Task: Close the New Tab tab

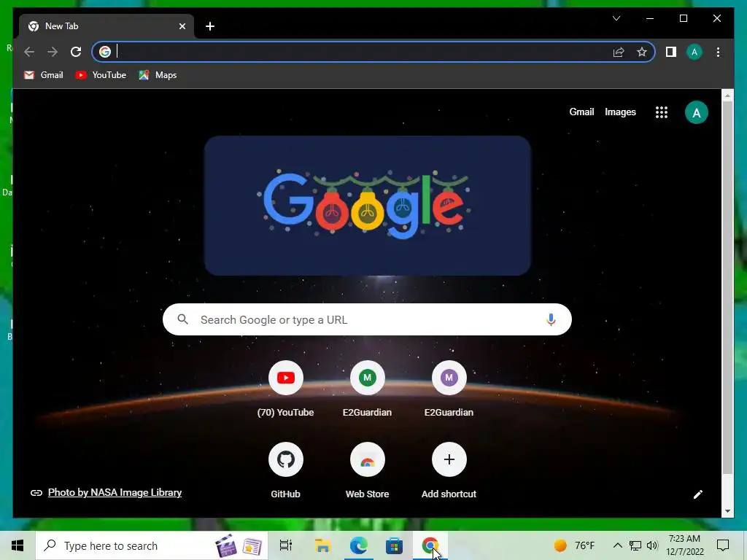Action: tap(182, 26)
